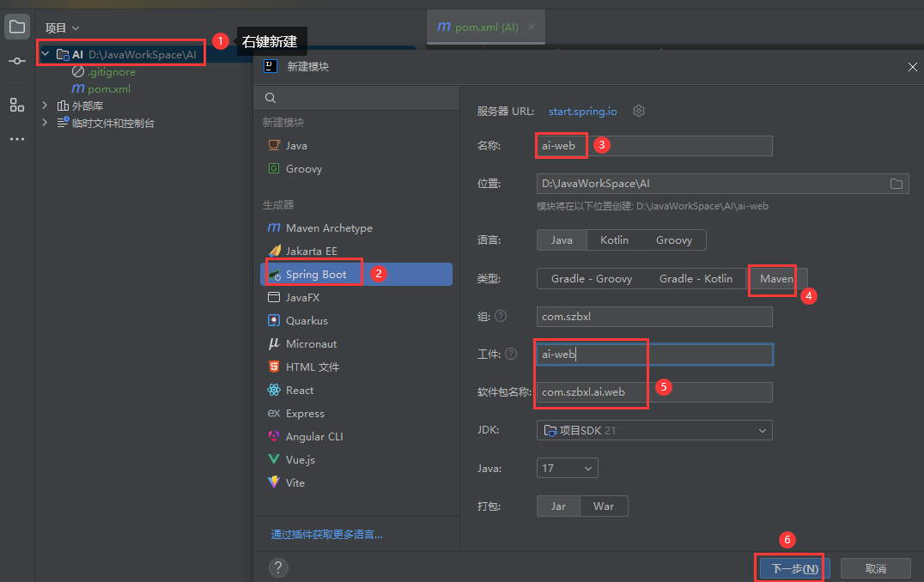Select the Micronaut generator
Image resolution: width=924 pixels, height=582 pixels.
[356, 344]
